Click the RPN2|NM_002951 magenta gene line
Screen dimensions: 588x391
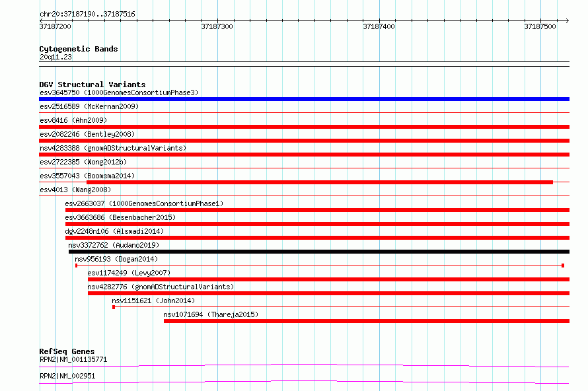[x=304, y=382]
